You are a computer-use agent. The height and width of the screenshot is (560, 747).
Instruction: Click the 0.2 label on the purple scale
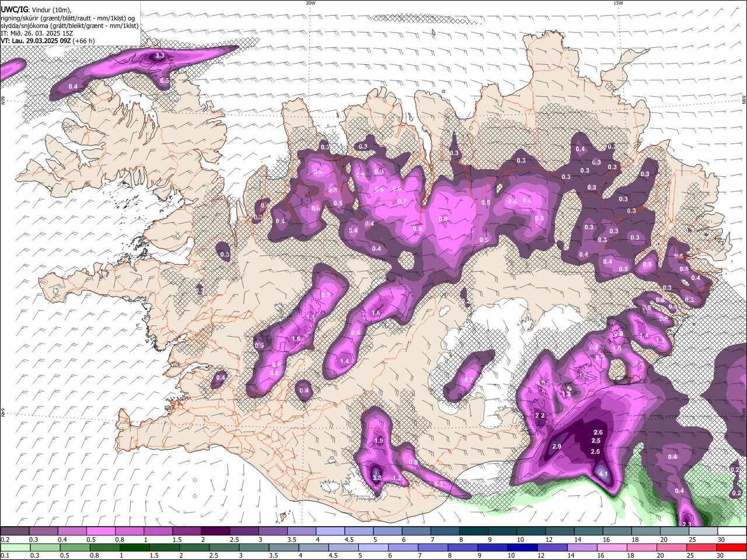click(5, 540)
